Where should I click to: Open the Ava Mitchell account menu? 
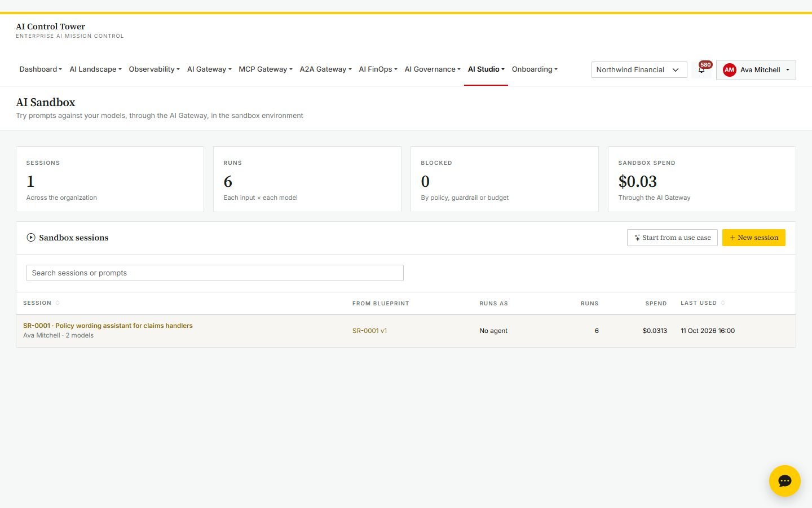coord(756,70)
